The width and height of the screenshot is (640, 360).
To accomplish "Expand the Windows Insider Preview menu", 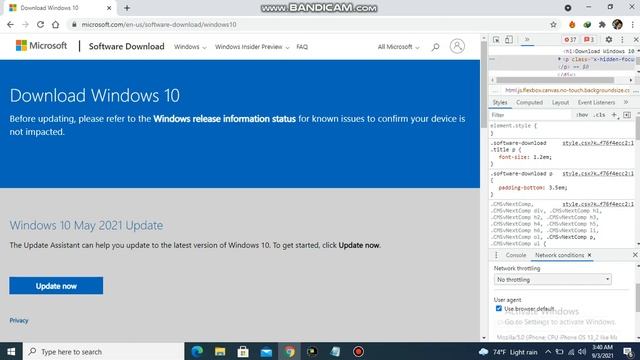I will pyautogui.click(x=252, y=47).
